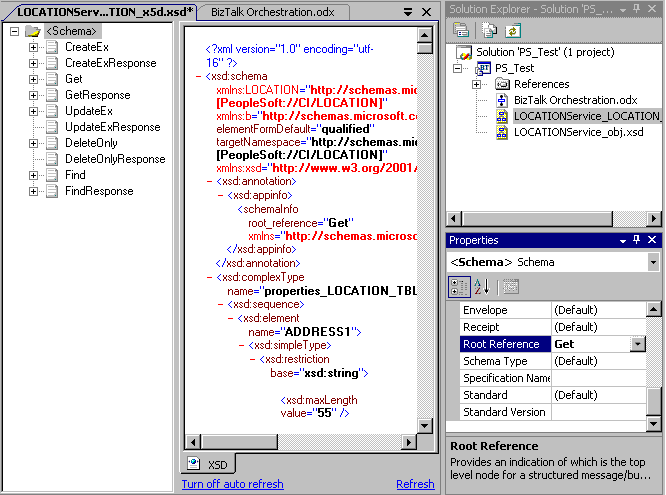Click the XSD view scroll down arrow
Viewport: 666px width, 495px height.
[424, 425]
